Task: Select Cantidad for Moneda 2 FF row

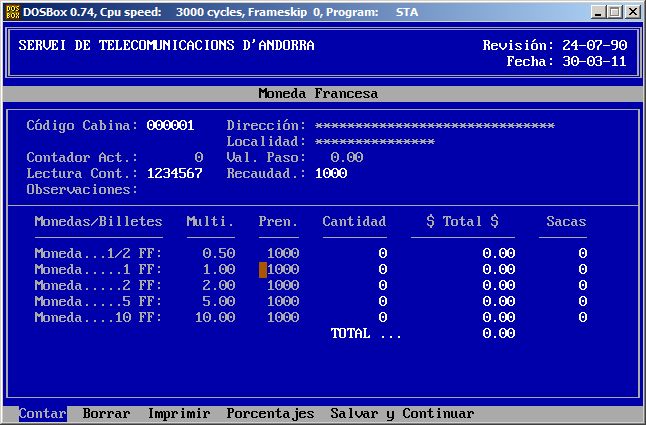Action: (382, 286)
